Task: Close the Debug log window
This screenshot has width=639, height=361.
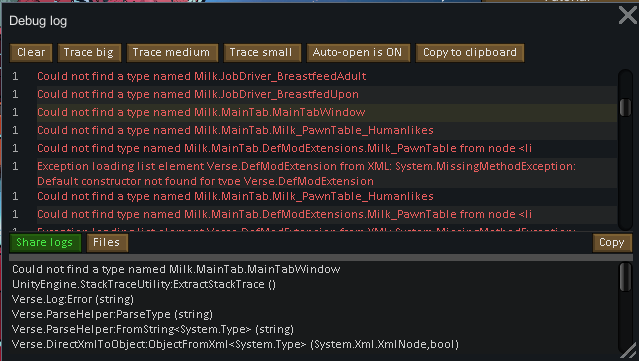Action: point(628,16)
